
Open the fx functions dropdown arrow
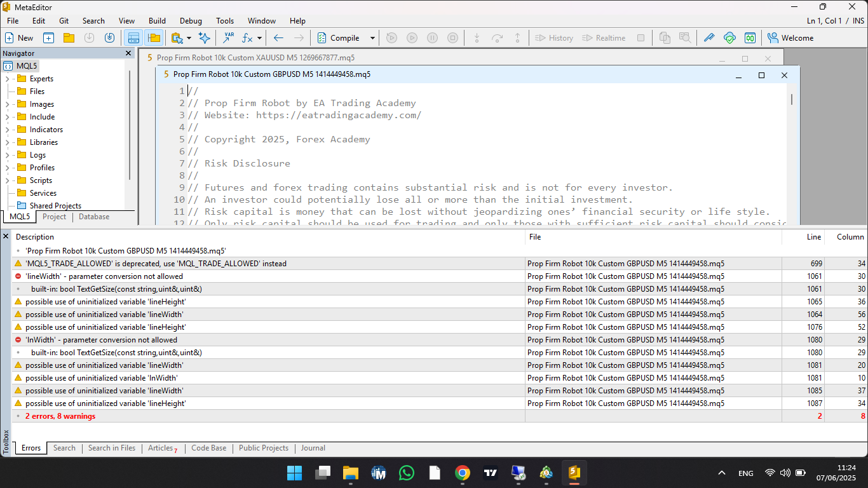tap(259, 38)
